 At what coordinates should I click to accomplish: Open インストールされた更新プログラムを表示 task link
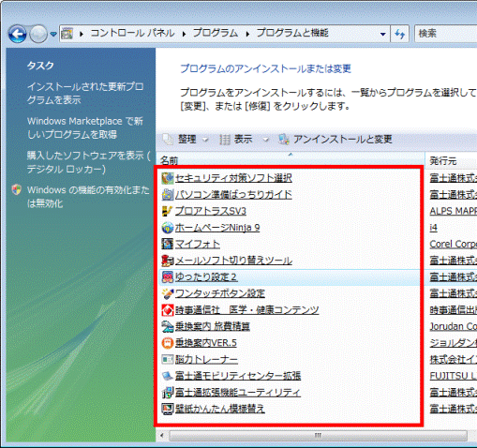pyautogui.click(x=85, y=93)
